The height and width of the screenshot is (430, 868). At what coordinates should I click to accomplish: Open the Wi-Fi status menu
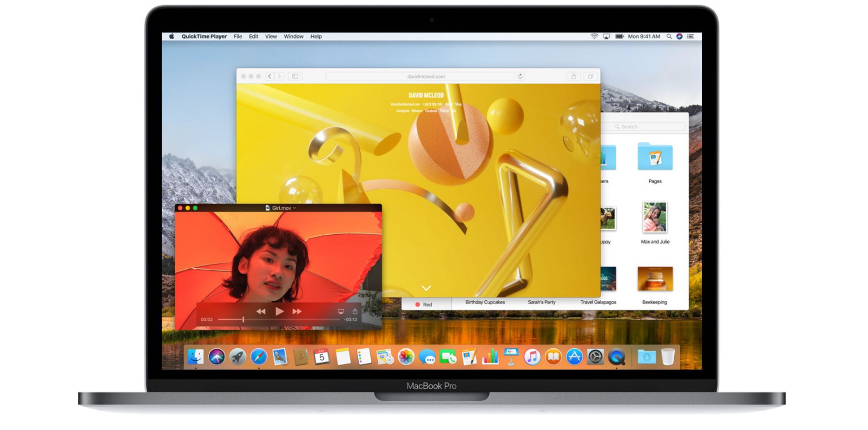coord(594,36)
